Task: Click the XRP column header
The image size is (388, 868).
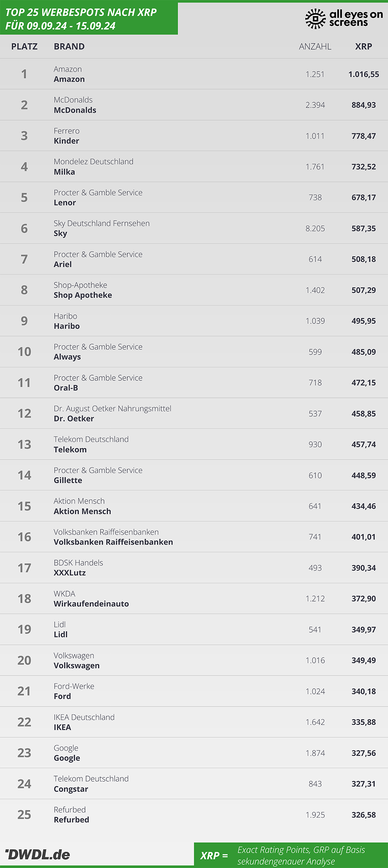Action: (x=364, y=47)
